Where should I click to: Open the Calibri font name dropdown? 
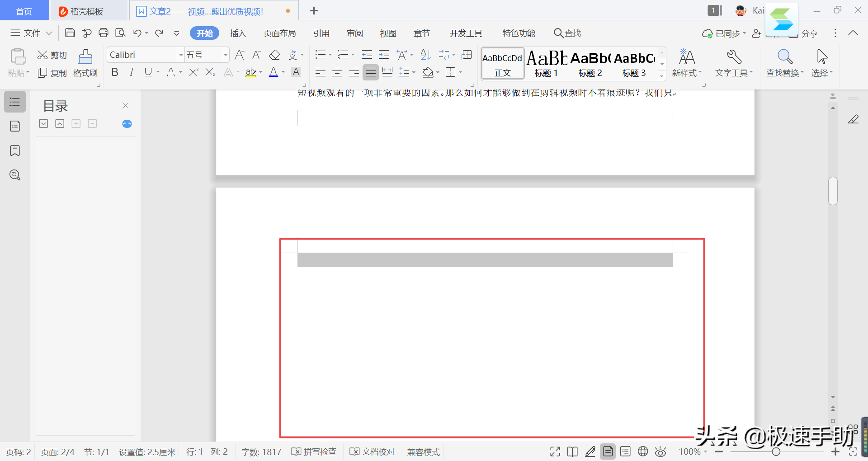pyautogui.click(x=180, y=55)
